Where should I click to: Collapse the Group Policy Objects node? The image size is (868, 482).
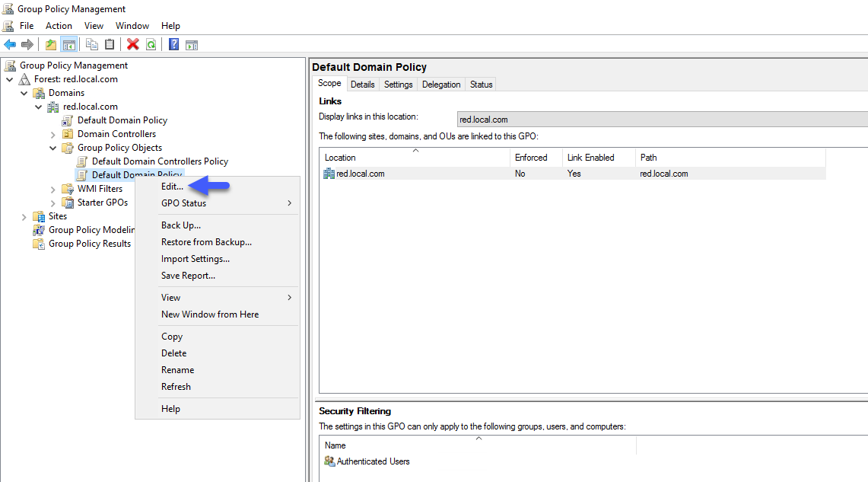53,148
